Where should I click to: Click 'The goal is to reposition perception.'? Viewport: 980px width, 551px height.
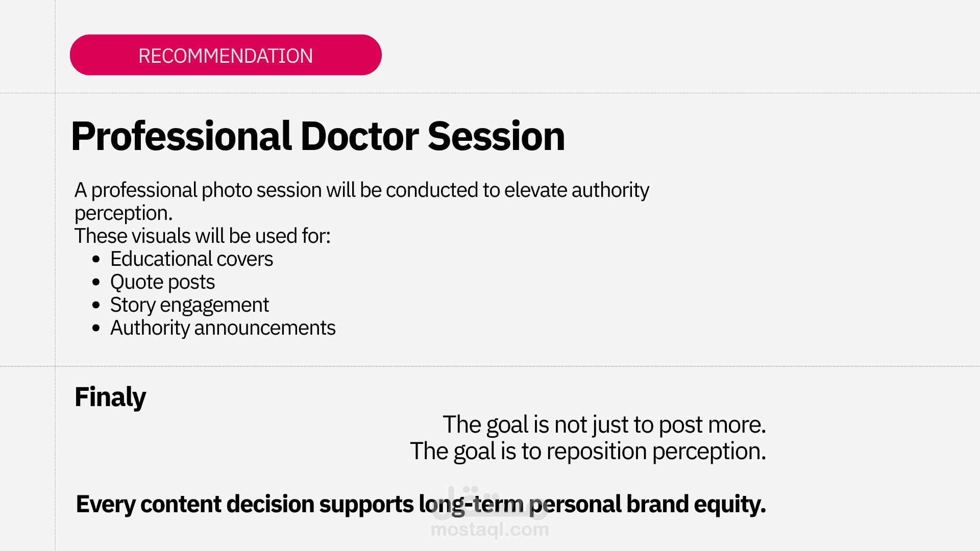click(x=587, y=451)
